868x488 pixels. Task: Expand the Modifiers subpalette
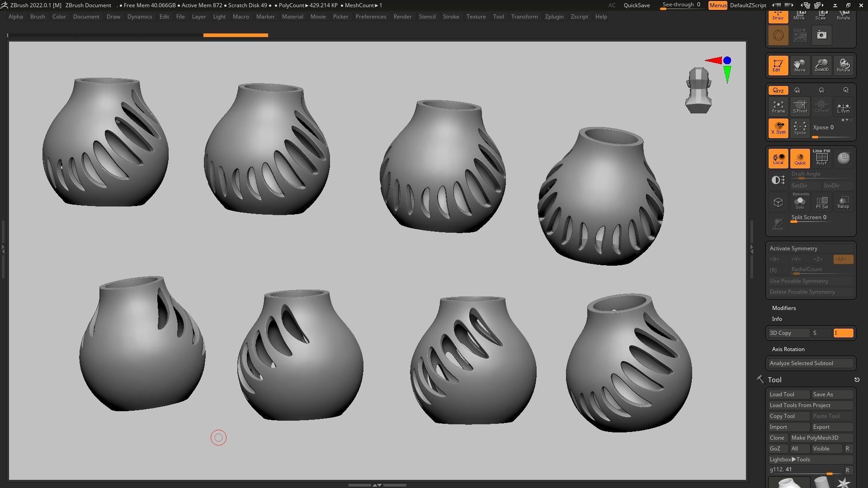(783, 308)
